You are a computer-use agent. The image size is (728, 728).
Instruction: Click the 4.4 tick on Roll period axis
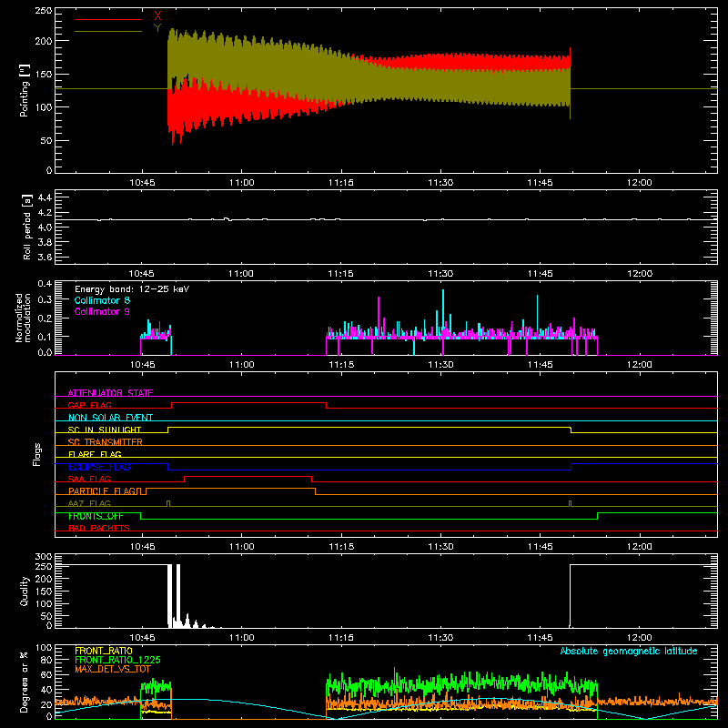click(x=45, y=197)
